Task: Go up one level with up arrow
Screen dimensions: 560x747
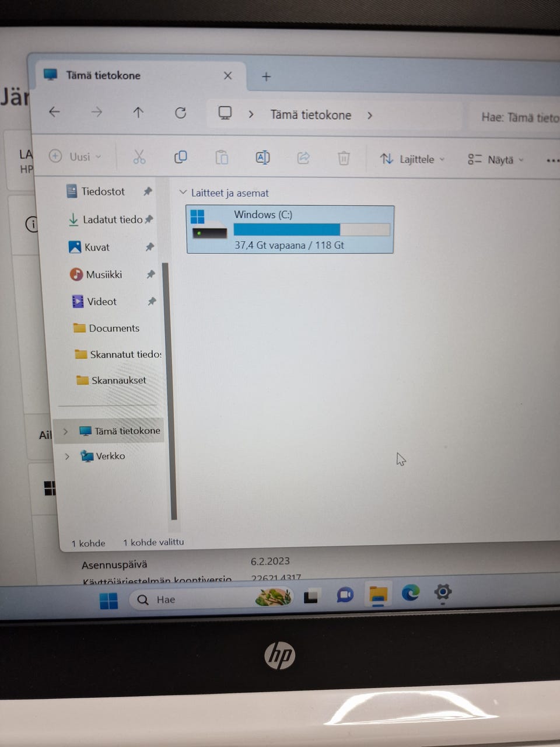Action: [x=138, y=112]
